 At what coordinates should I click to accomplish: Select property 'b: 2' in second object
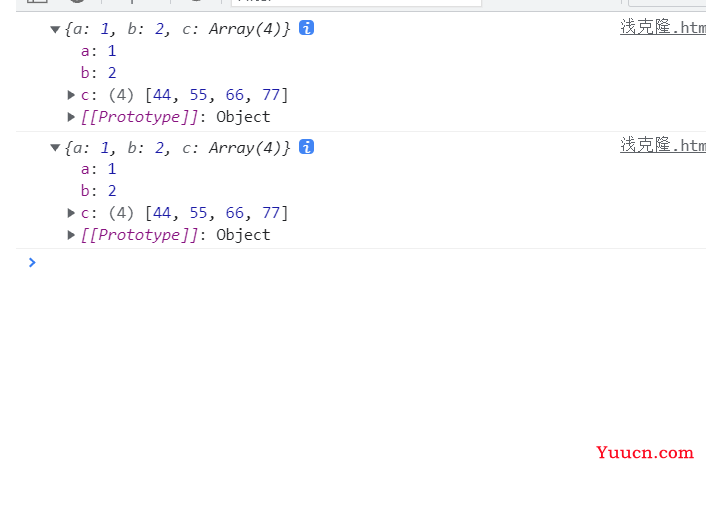click(99, 191)
